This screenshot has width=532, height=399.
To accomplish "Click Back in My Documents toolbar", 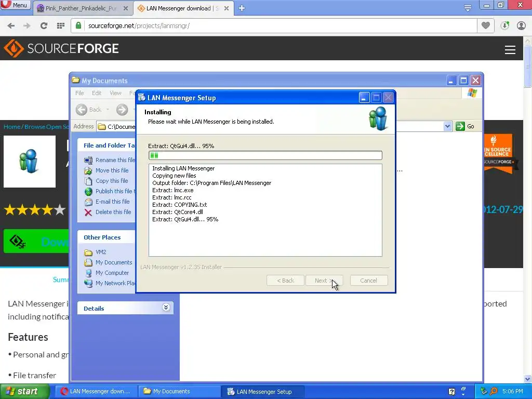I will pos(89,110).
